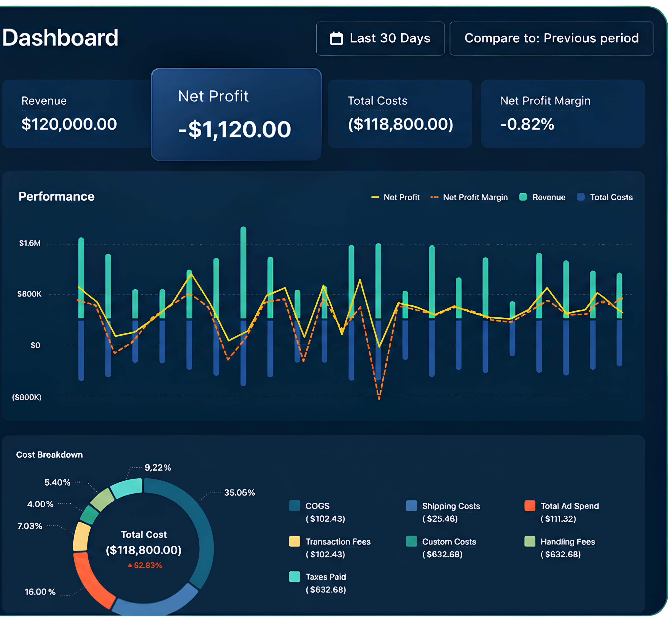Click the 16.00 % donut chart label

point(40,592)
